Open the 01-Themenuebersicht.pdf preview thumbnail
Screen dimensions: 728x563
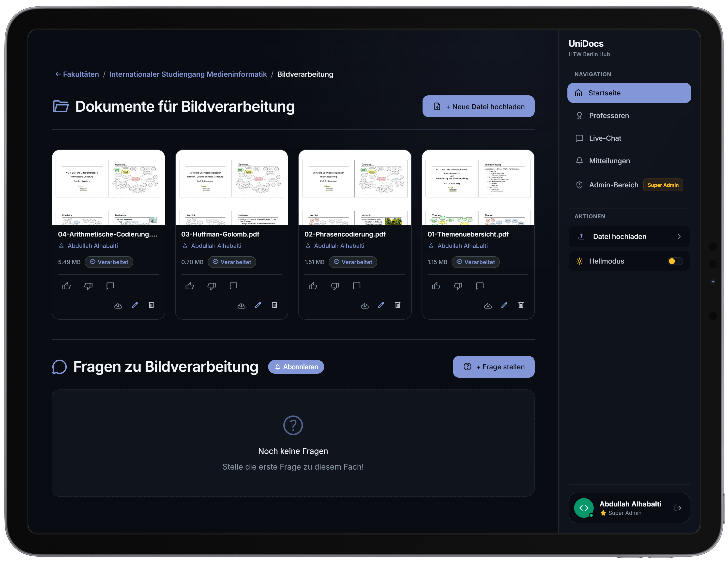[478, 188]
